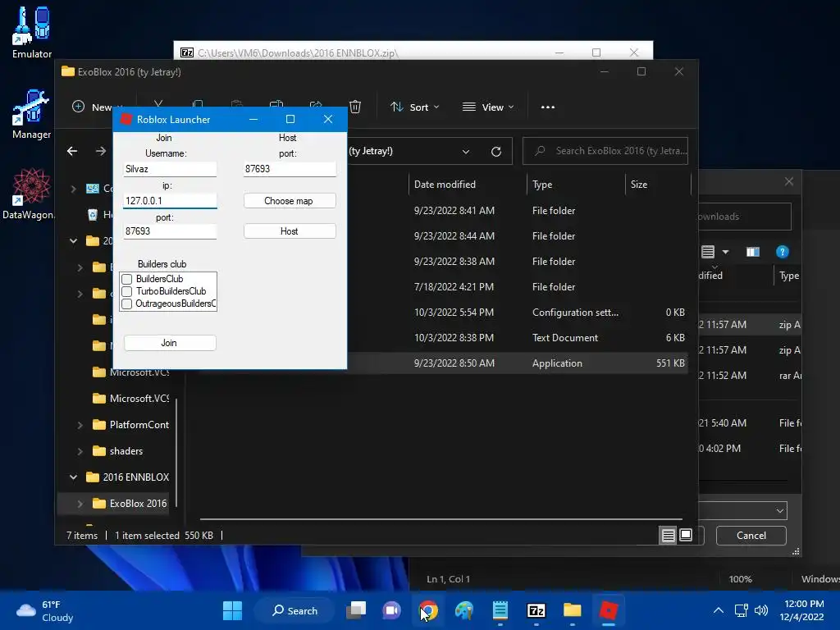This screenshot has width=840, height=630.
Task: Open the Emulator desktop shortcut
Action: point(32,32)
